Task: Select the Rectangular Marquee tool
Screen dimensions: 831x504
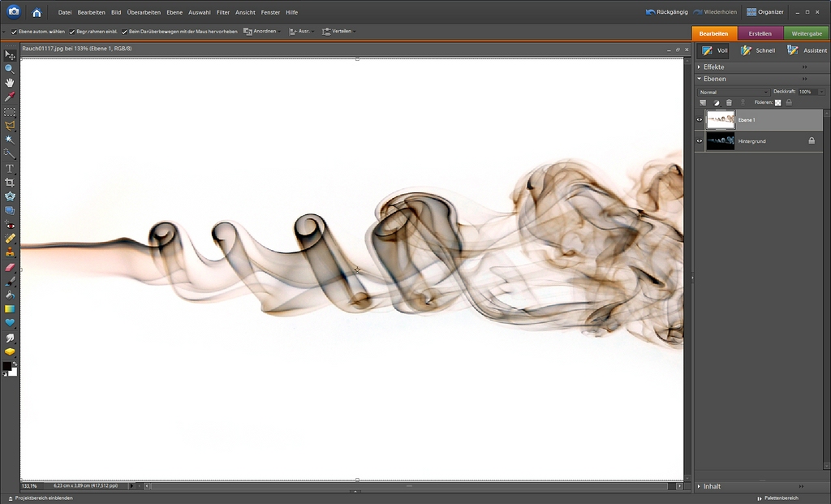Action: 10,112
